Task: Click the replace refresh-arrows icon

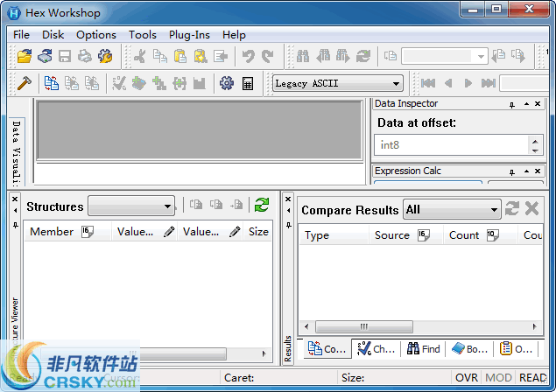Action: tap(363, 56)
